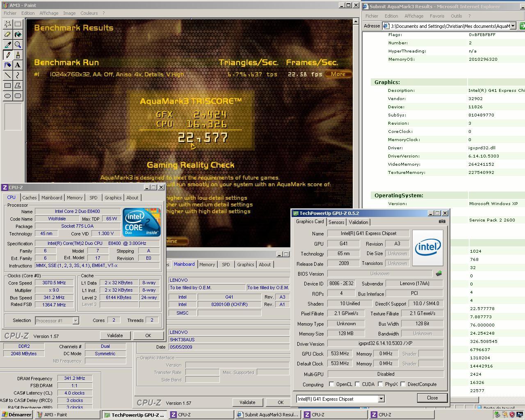Viewport: 525px width, 420px height.
Task: Select the Pencil tool in Paint
Action: (8, 55)
